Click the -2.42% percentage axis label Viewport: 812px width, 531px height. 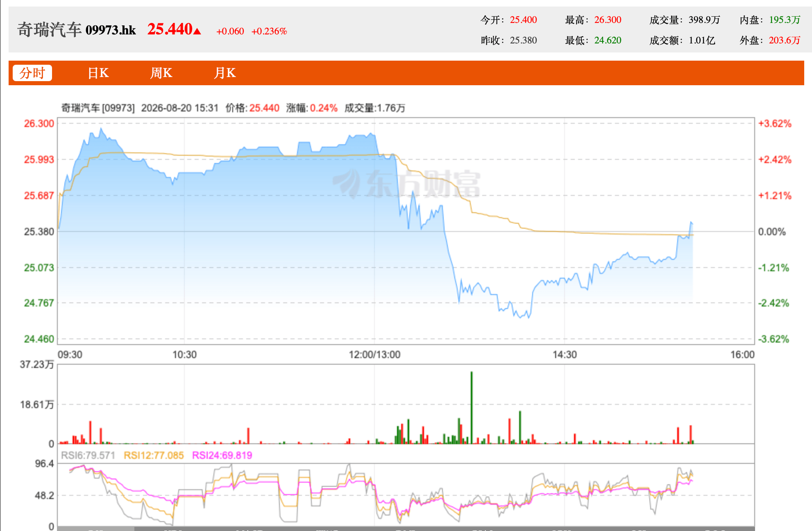point(773,303)
